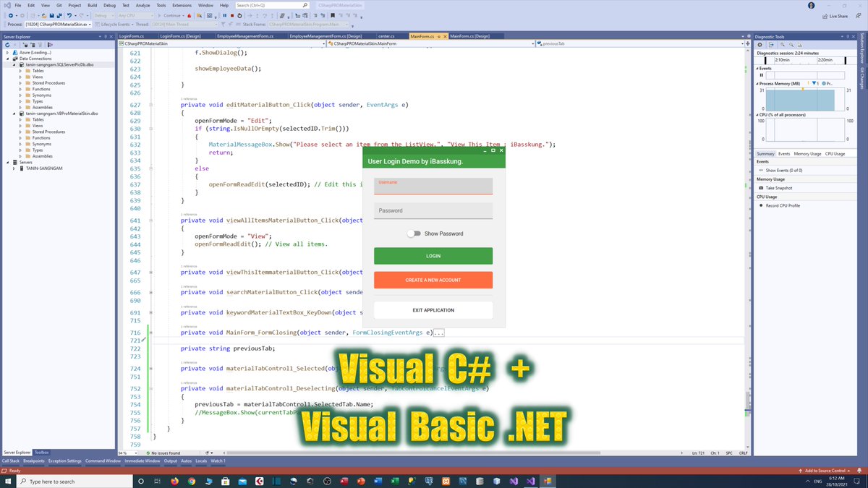The width and height of the screenshot is (868, 488).
Task: Click Continue in the debug toolbar
Action: (x=173, y=15)
